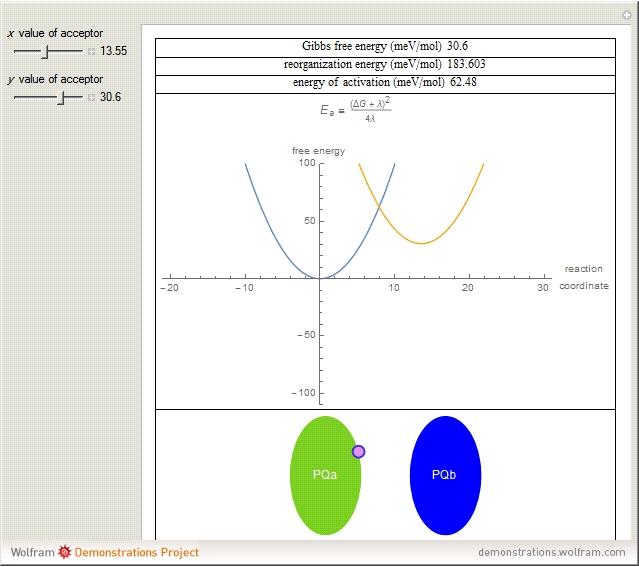Click the Ea activation energy formula

point(355,110)
